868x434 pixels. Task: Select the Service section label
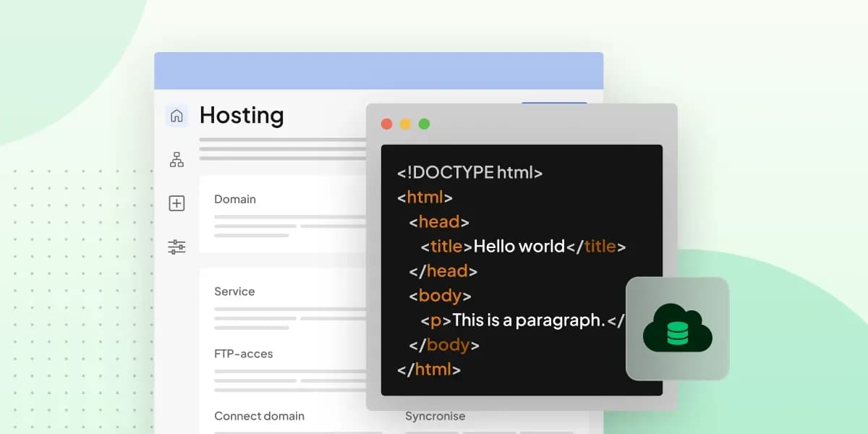pyautogui.click(x=234, y=292)
